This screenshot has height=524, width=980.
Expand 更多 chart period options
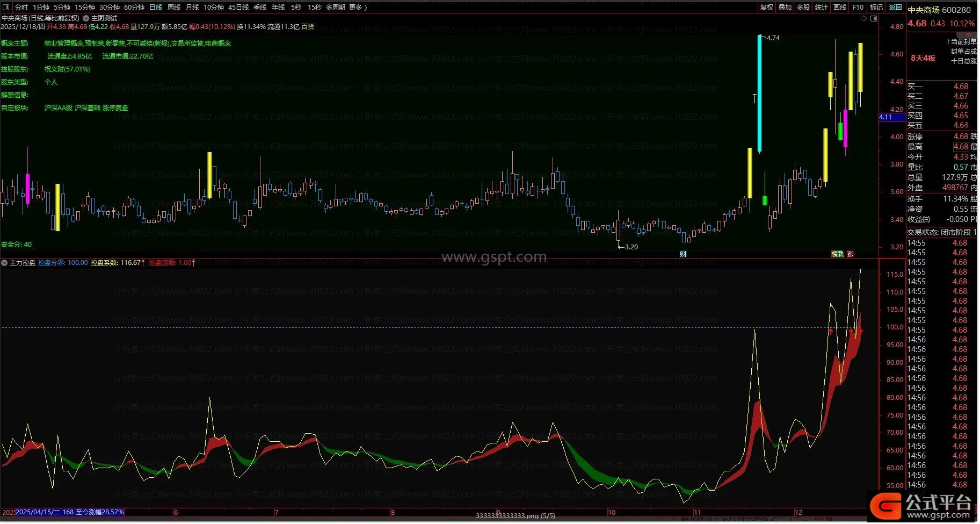coord(358,8)
